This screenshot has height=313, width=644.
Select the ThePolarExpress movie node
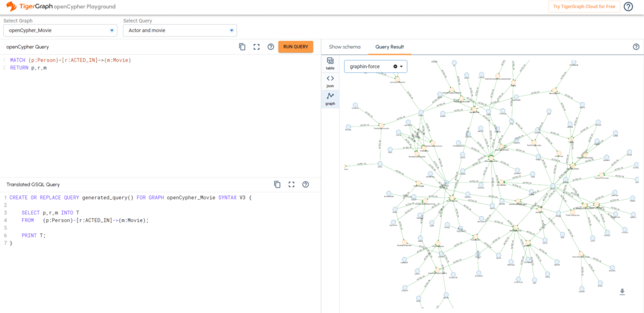572,212
